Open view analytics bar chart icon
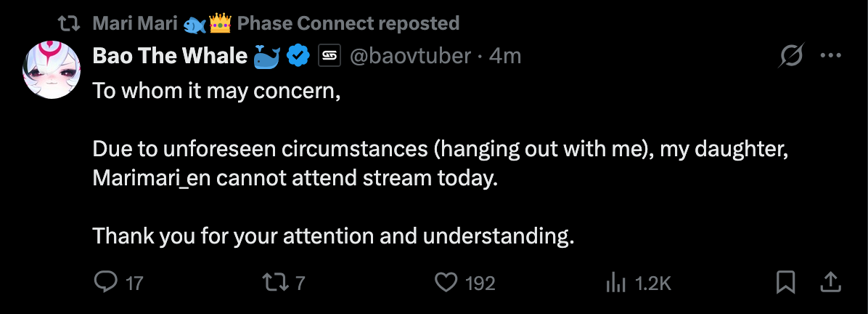Viewport: 868px width, 314px height. click(x=615, y=282)
